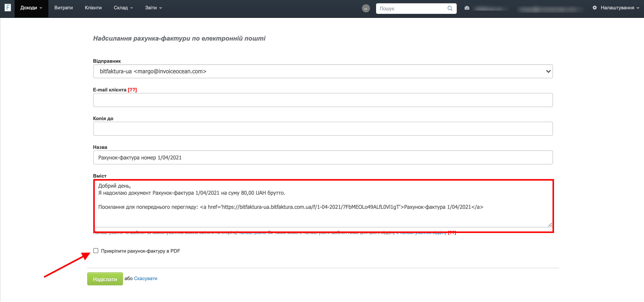Go to the Клієнти section
The width and height of the screenshot is (644, 302).
click(93, 8)
